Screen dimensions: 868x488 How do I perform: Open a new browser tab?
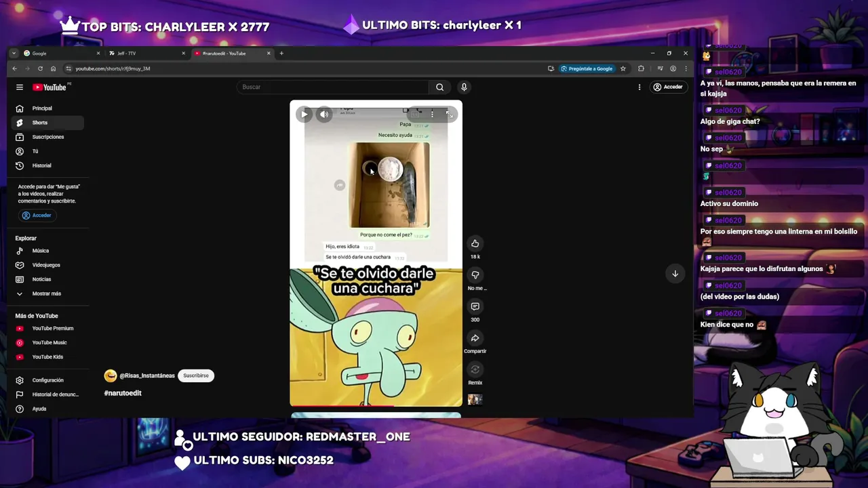(x=281, y=54)
